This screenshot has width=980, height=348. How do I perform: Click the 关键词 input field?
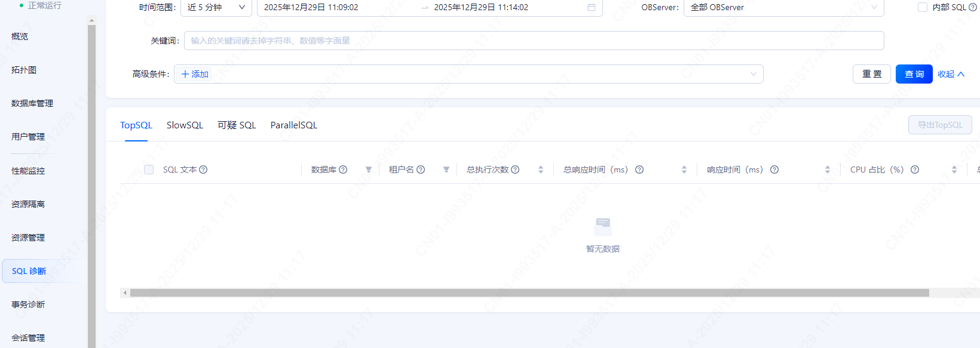point(534,41)
